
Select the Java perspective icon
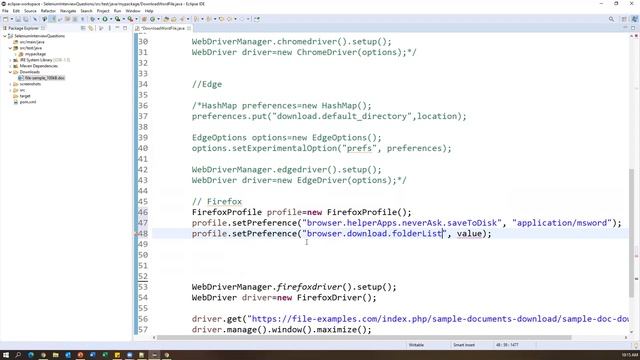(634, 19)
